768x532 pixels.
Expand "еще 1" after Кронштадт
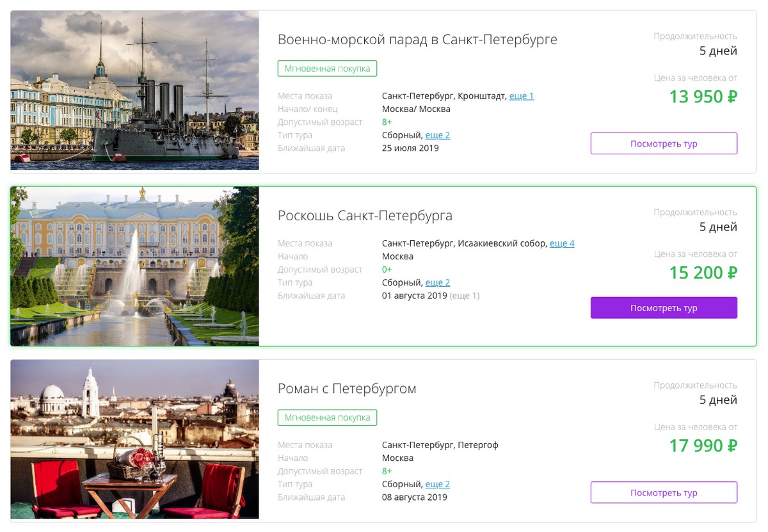522,96
